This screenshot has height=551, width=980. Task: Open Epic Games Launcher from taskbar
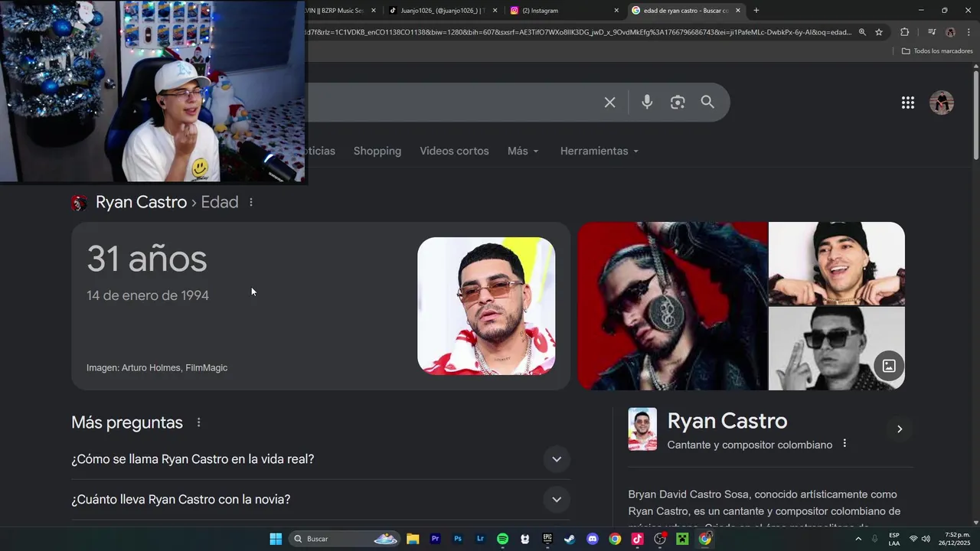click(x=547, y=539)
